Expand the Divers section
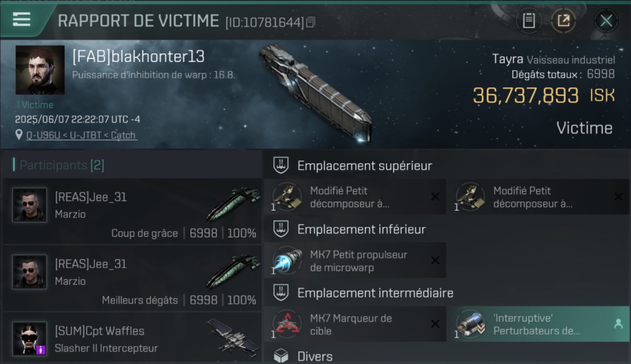This screenshot has width=631, height=364. point(447,356)
